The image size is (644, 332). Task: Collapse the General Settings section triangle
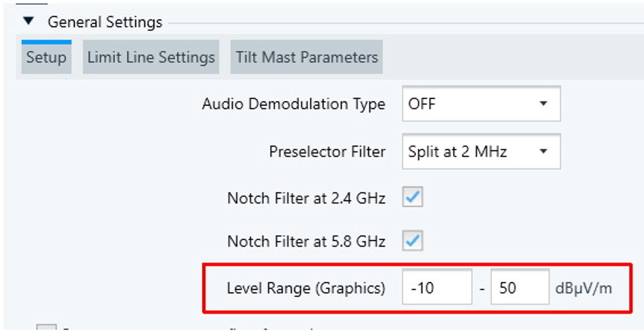29,21
